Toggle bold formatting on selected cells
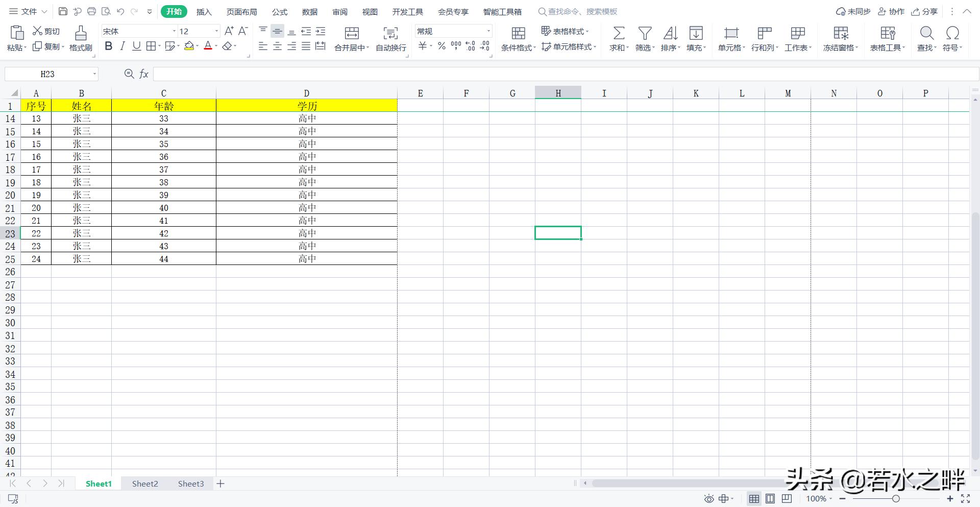Viewport: 980px width, 507px height. tap(108, 46)
